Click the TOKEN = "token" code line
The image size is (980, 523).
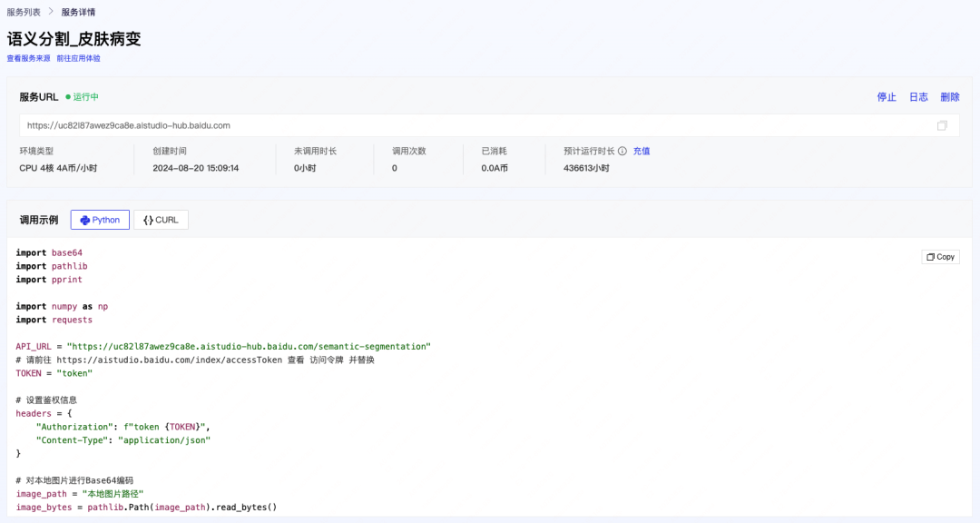tap(54, 373)
